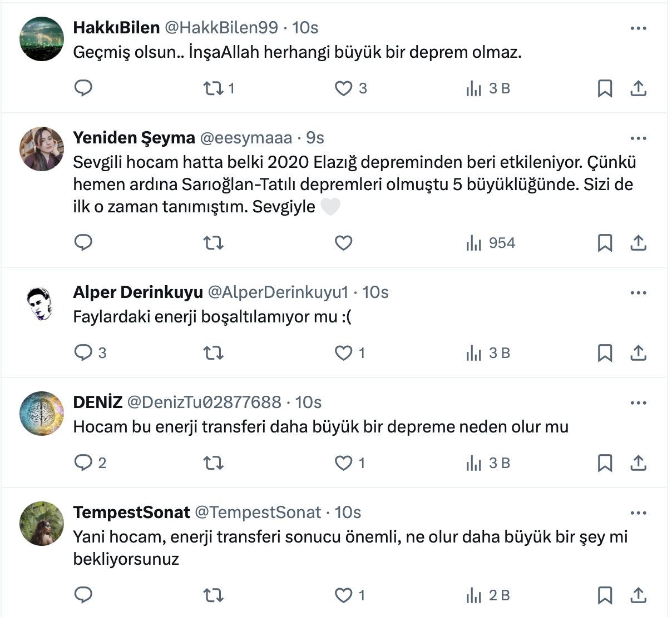The height and width of the screenshot is (617, 672).
Task: Bookmark HakkıBilen's tweet
Action: point(605,88)
